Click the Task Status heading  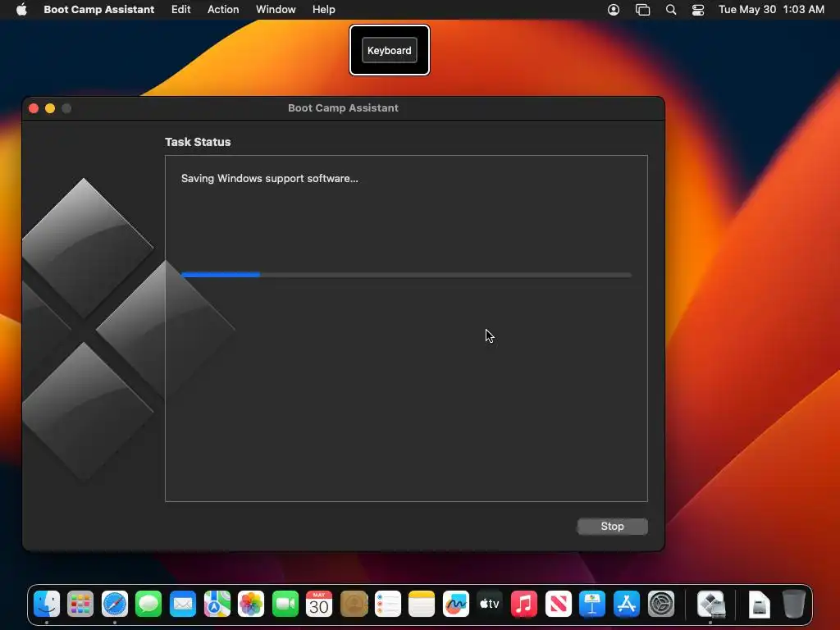coord(198,142)
